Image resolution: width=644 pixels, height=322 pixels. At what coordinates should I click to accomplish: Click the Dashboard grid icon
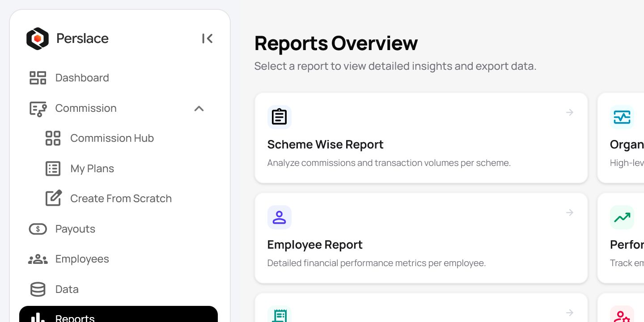click(38, 78)
